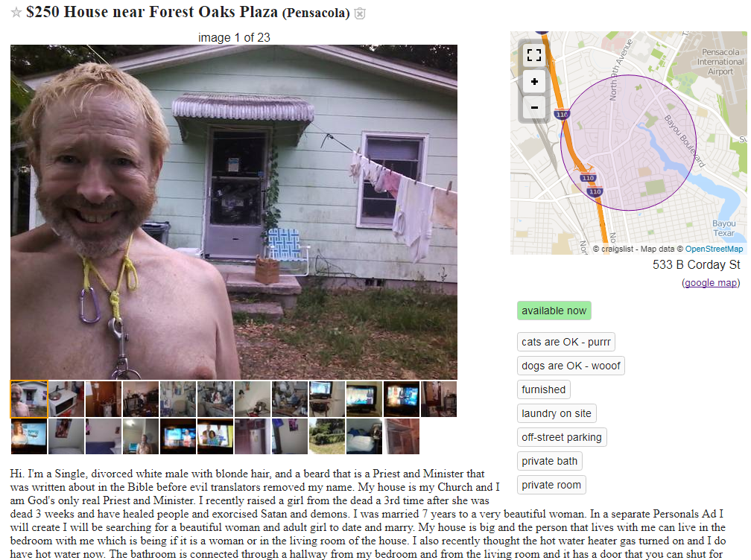Click the 'private bath' tag
751x560 pixels.
pos(550,462)
